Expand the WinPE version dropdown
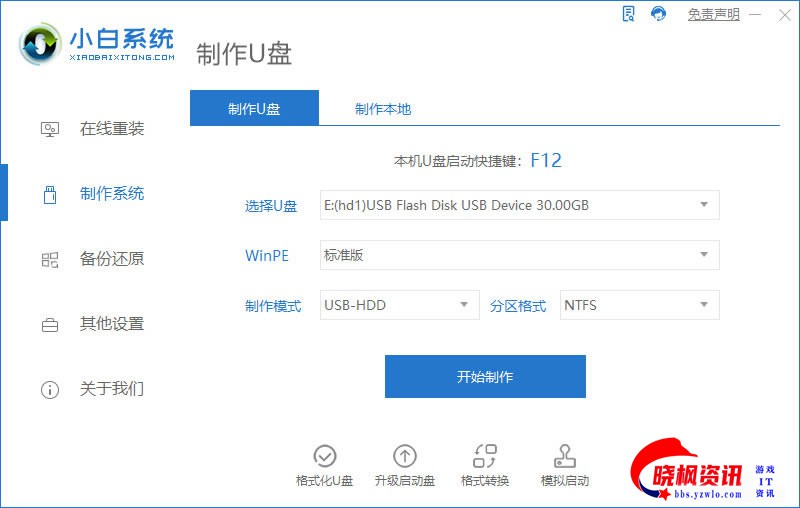Image resolution: width=800 pixels, height=508 pixels. click(x=519, y=255)
